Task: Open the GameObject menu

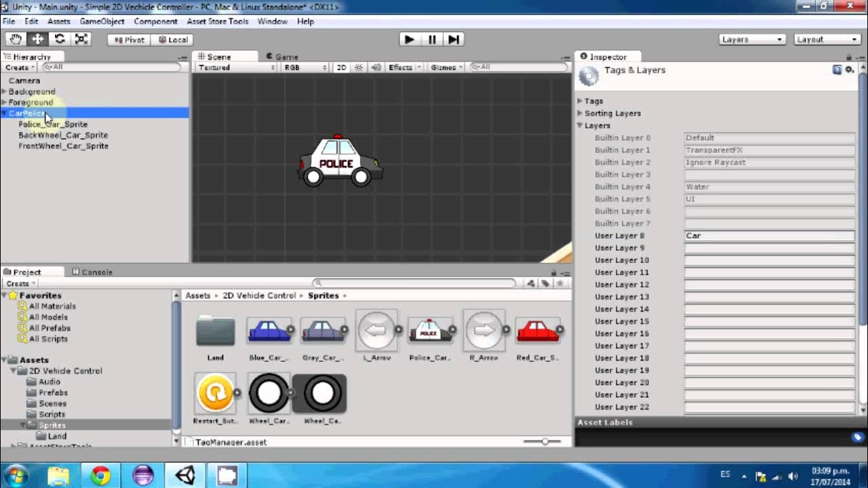Action: click(x=102, y=21)
